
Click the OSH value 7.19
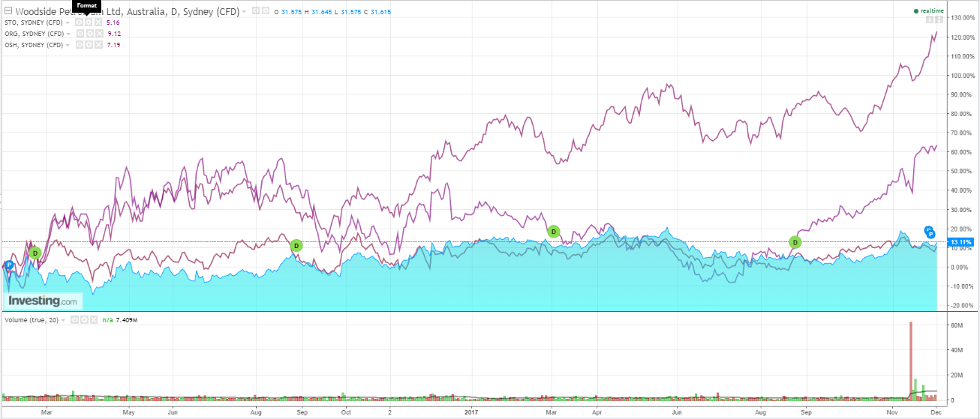point(113,45)
